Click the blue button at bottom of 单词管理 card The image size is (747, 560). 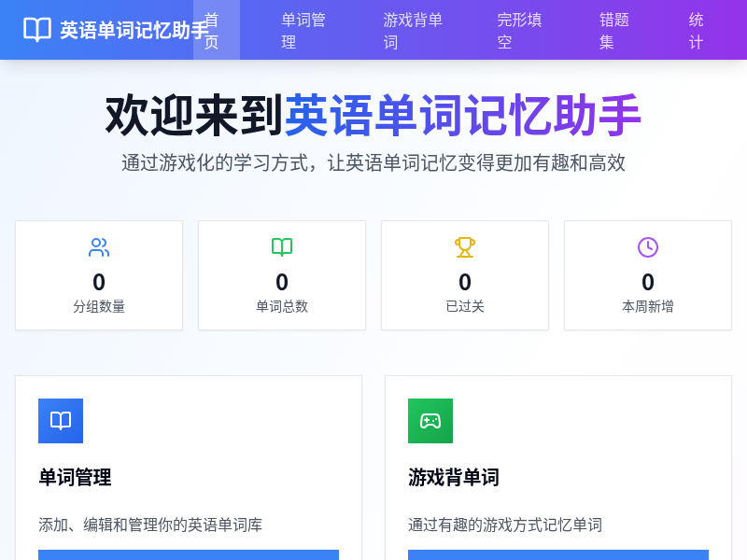(x=189, y=554)
